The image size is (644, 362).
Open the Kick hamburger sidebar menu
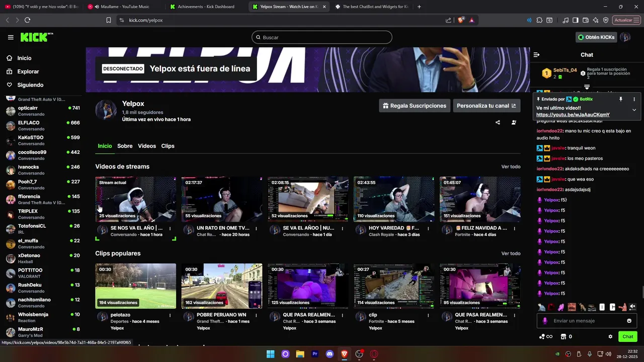[x=11, y=37]
